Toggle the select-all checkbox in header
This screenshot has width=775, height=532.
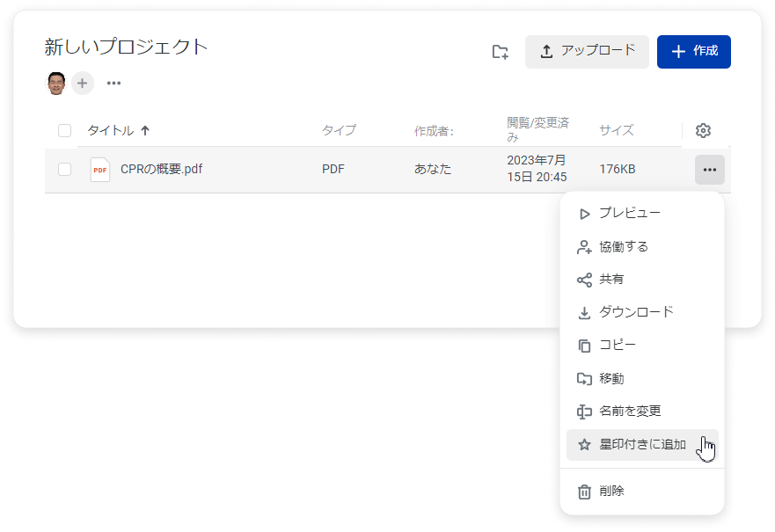(65, 130)
